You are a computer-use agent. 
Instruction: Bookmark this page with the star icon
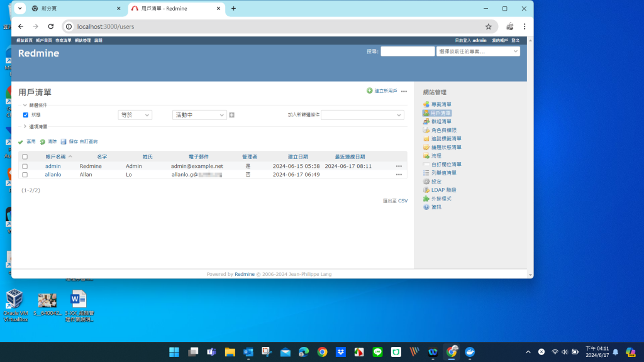(488, 26)
